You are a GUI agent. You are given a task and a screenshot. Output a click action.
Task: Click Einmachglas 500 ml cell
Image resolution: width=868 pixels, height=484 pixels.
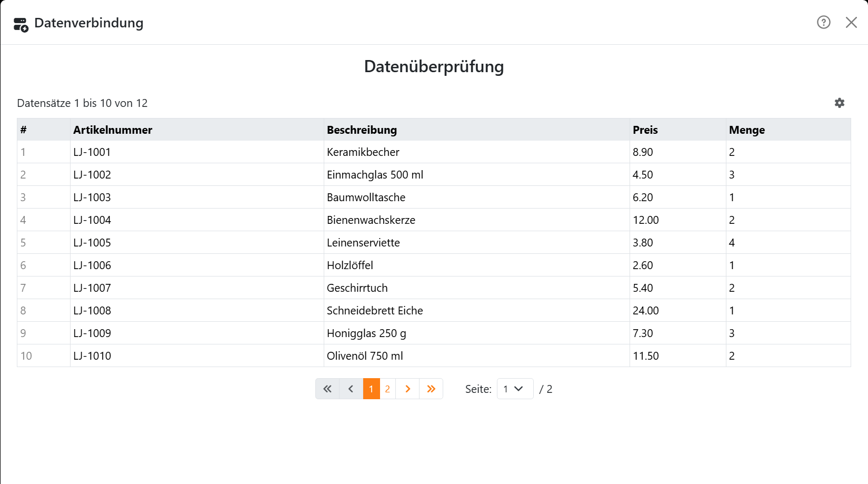[477, 175]
